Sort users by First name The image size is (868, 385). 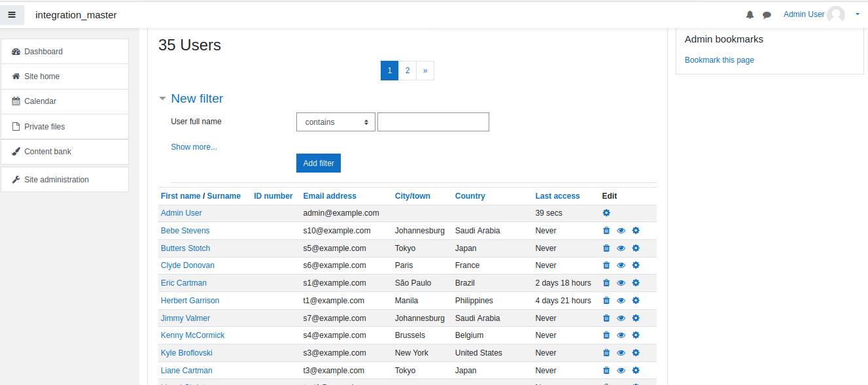[181, 196]
